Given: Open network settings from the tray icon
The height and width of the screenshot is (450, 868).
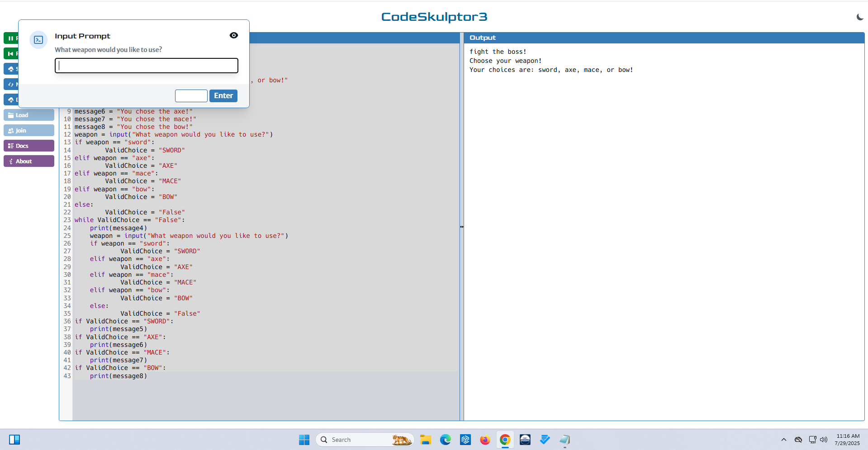Looking at the screenshot, I should pos(812,440).
